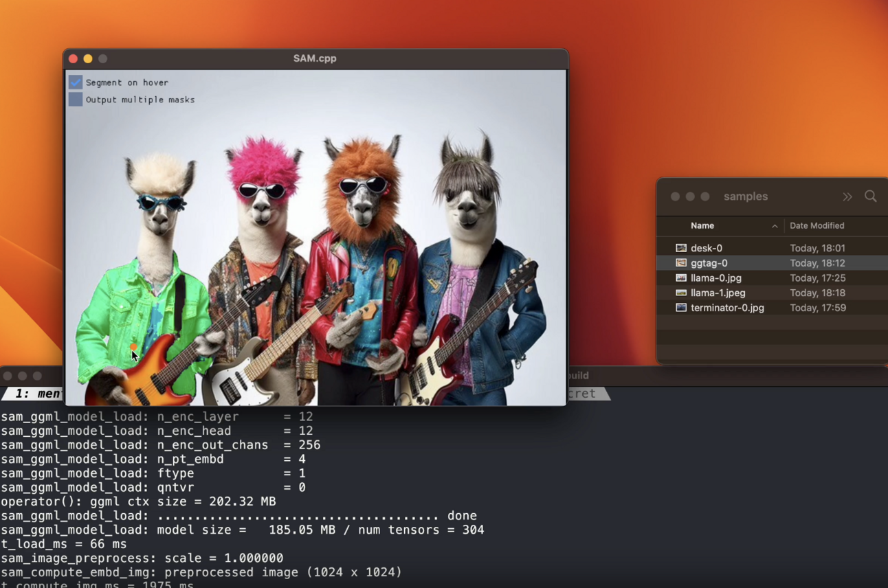Click the SAM.cpp window title
The width and height of the screenshot is (888, 588).
pyautogui.click(x=315, y=58)
